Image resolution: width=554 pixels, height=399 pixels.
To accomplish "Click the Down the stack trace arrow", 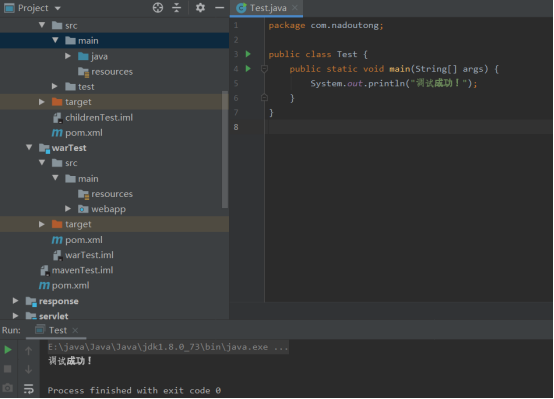I will tap(29, 369).
